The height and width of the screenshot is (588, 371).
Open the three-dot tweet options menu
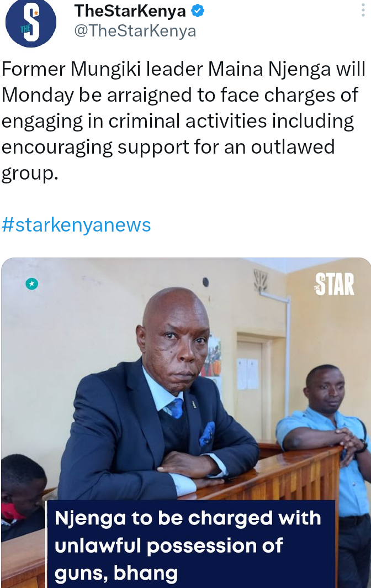[x=363, y=10]
